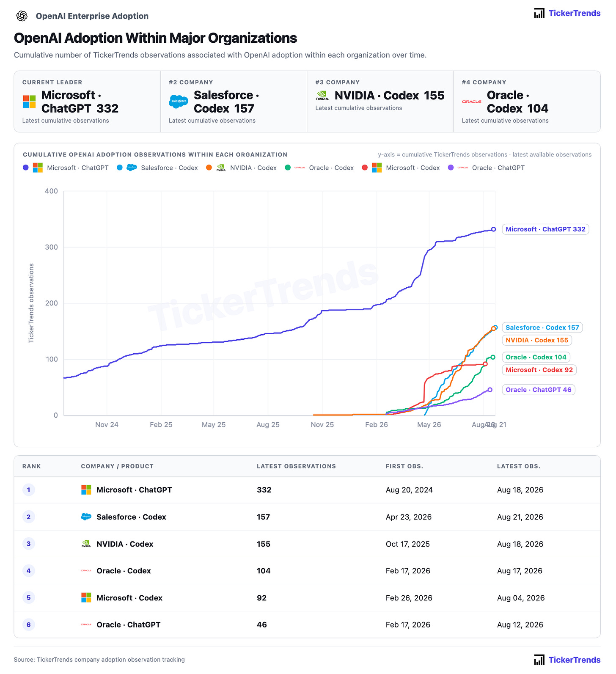Click the NVIDIA logo in the #3 Company card

click(322, 96)
